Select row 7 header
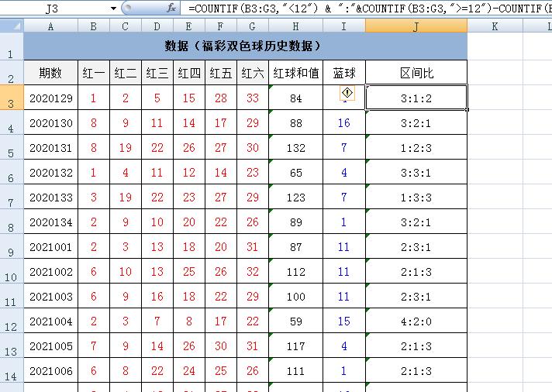552x392 pixels. (x=12, y=197)
